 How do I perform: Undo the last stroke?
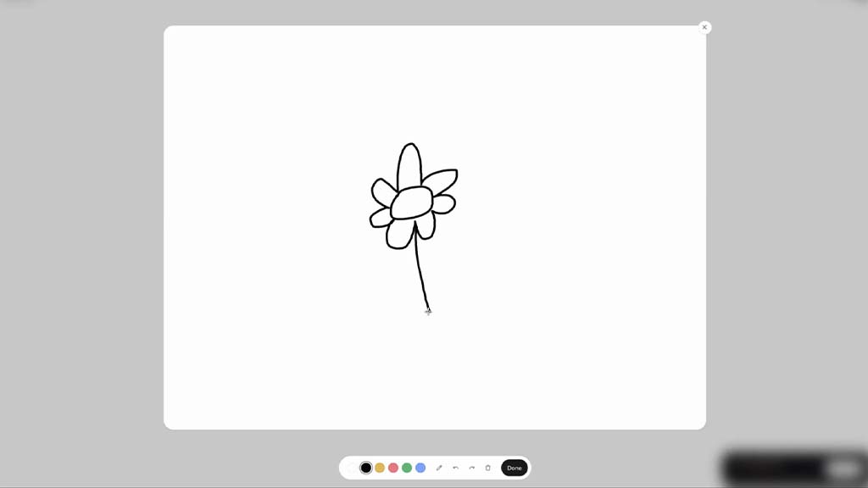tap(455, 468)
